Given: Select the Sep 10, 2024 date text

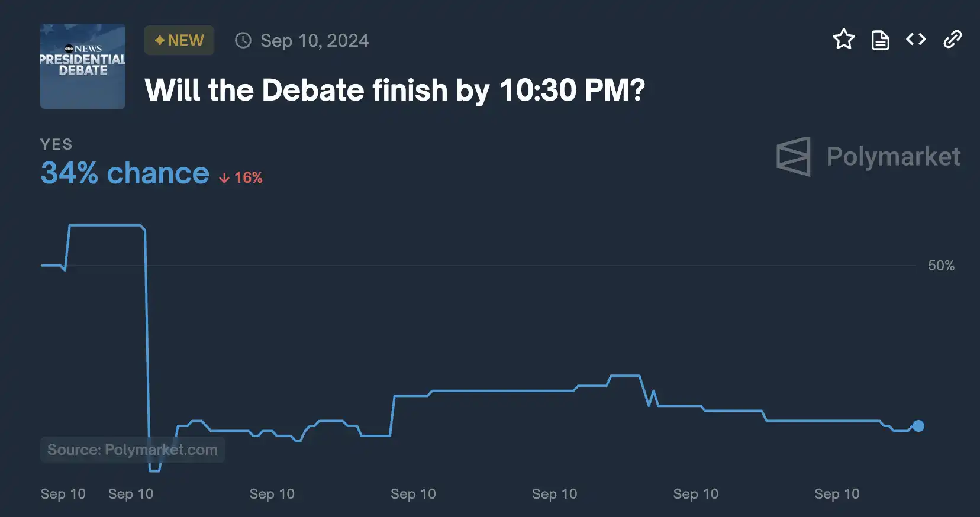Looking at the screenshot, I should click(314, 40).
